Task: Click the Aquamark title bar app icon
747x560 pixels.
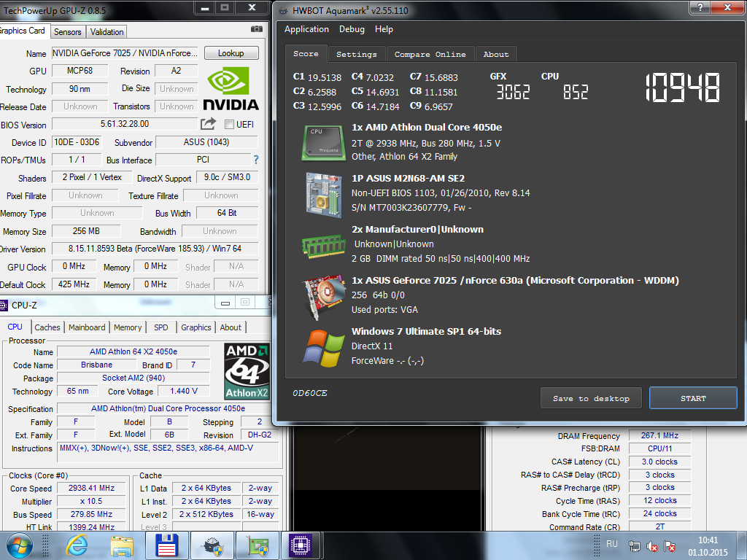Action: tap(283, 10)
